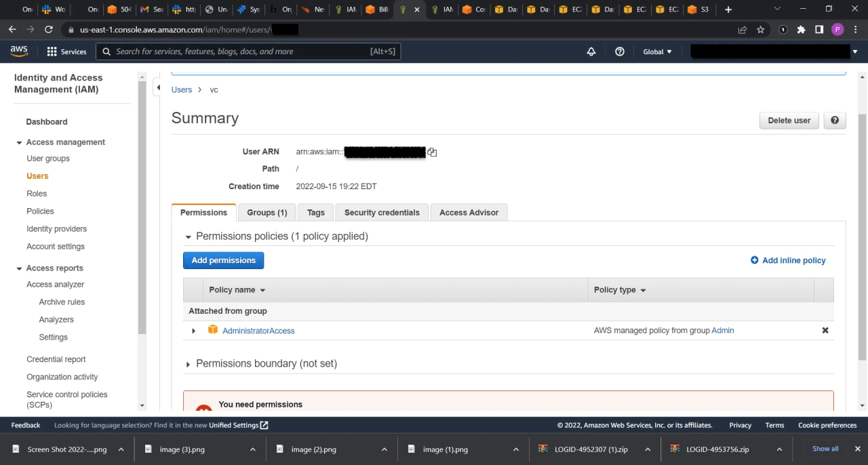Click the notifications bell icon
The height and width of the screenshot is (465, 868).
(591, 52)
